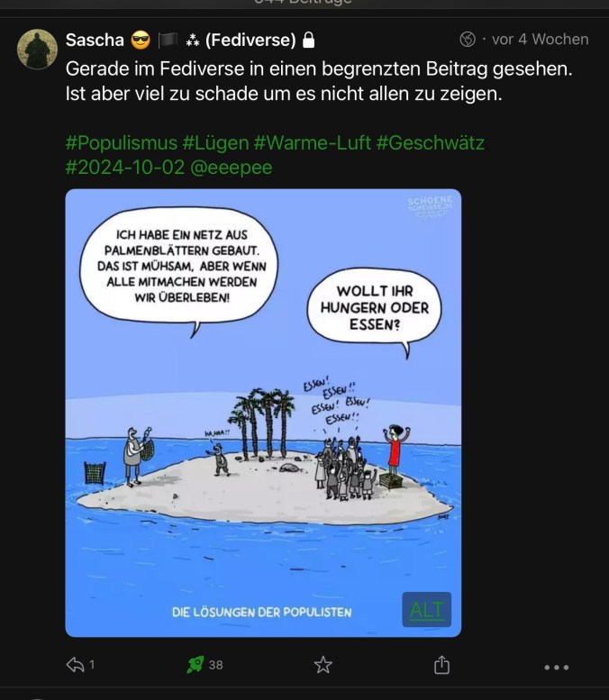
Task: Click the lock icon beside Fediverse
Action: (x=308, y=40)
